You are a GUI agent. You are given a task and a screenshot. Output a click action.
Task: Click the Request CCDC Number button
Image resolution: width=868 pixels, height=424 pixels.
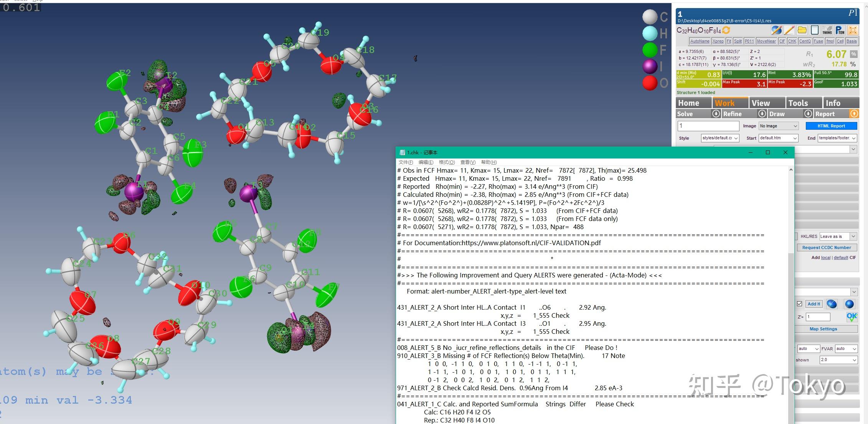tap(827, 247)
